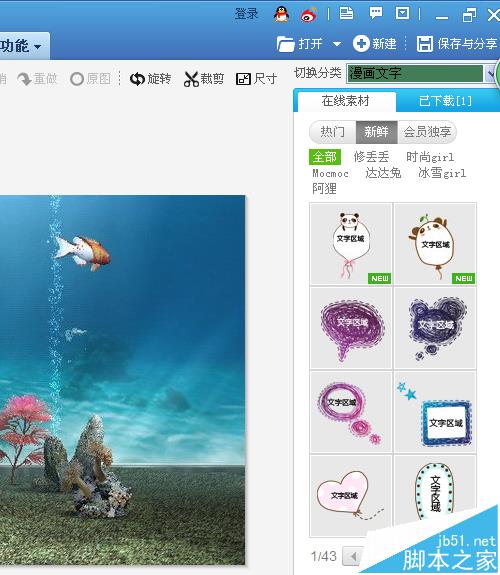Pick the panda balloon text bubble
This screenshot has height=575, width=500.
351,244
